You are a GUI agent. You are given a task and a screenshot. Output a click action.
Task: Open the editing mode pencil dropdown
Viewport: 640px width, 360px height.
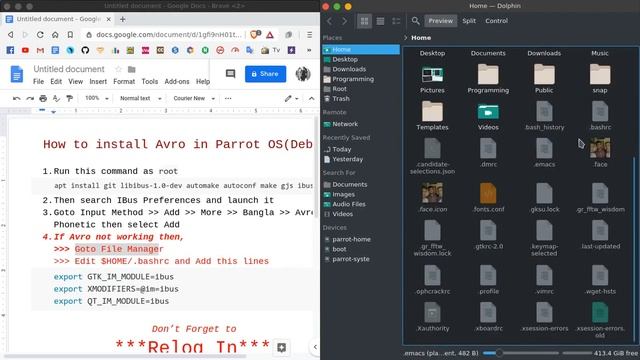click(x=291, y=98)
